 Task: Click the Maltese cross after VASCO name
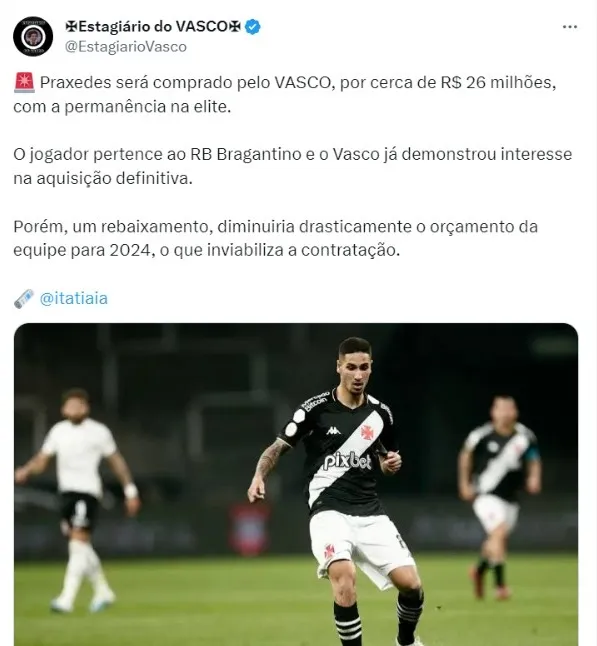(234, 27)
